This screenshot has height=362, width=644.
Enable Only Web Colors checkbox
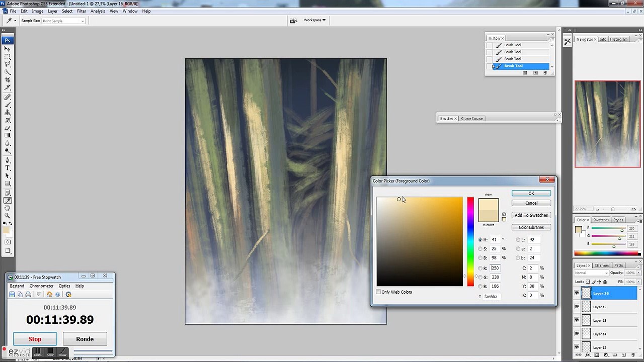click(379, 292)
